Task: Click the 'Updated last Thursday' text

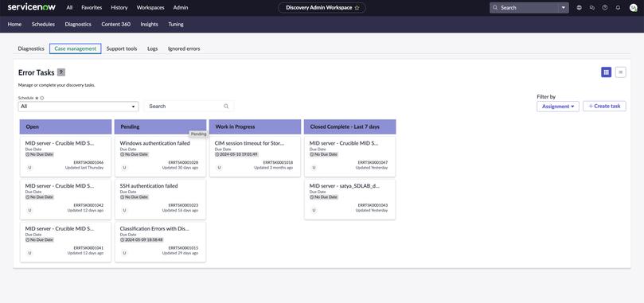Action: coord(84,168)
